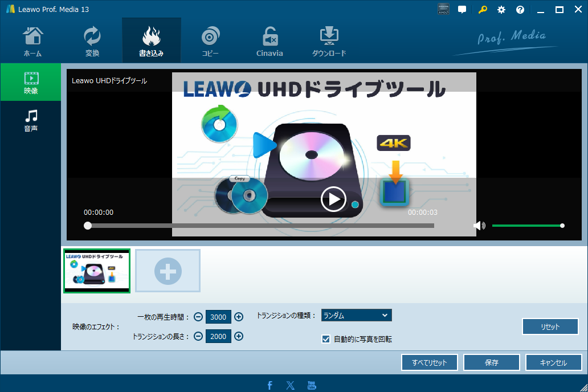
Task: Increase 一枚の再生時間 with plus button
Action: click(x=239, y=317)
